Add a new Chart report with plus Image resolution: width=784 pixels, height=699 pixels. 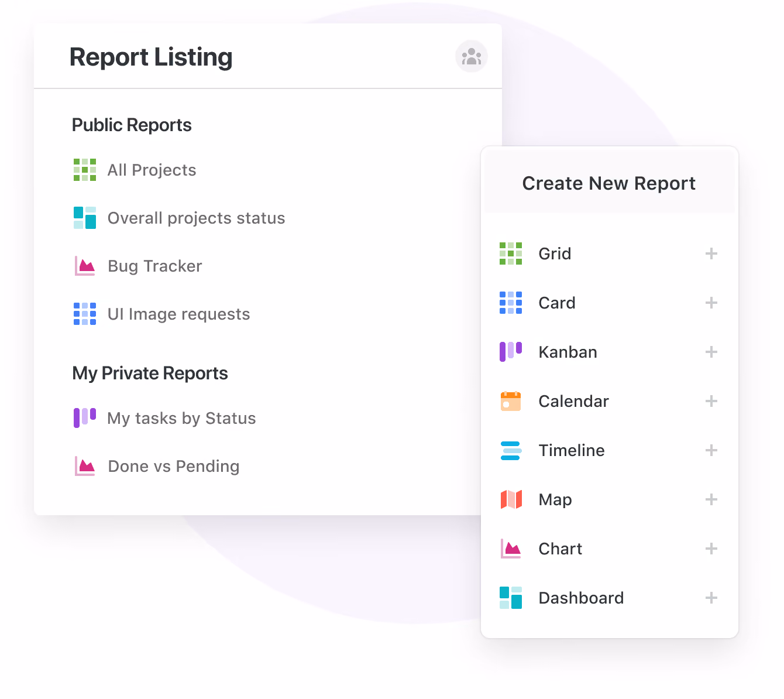click(711, 549)
